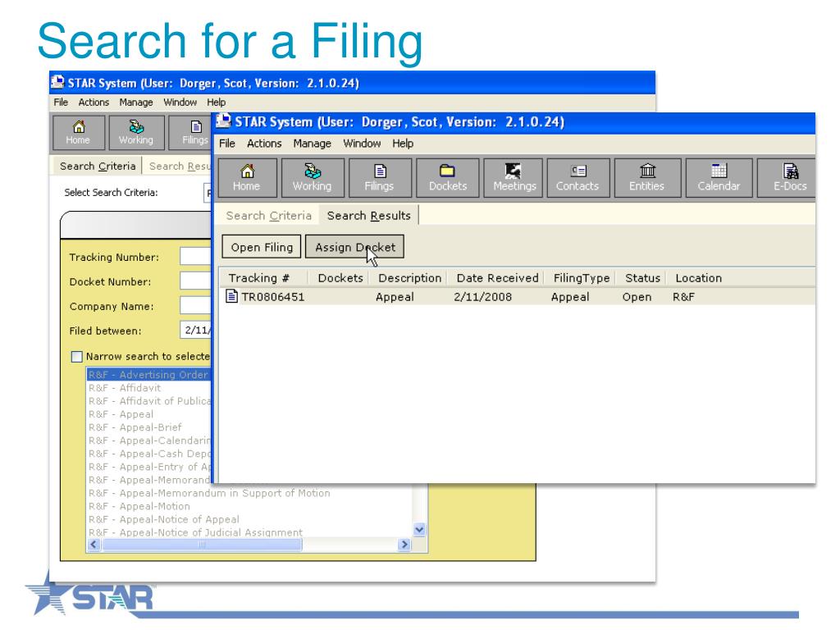Switch to Search Criteria tab in front window

268,216
